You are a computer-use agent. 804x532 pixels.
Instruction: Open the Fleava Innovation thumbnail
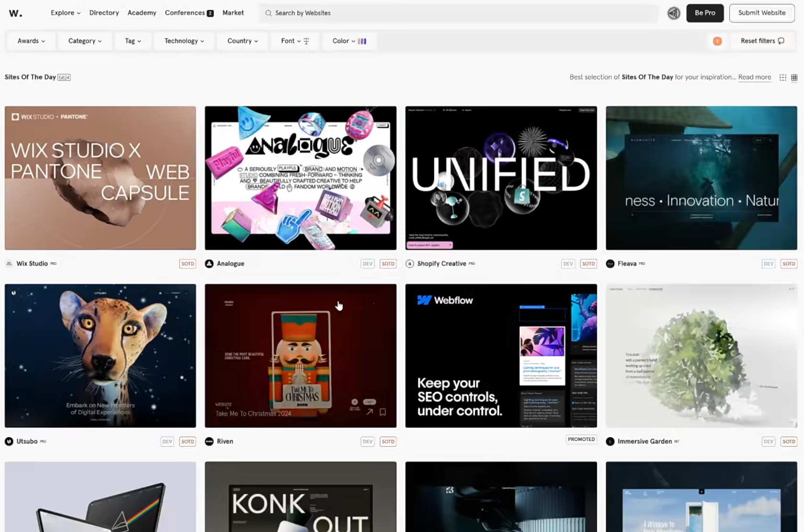[x=701, y=178]
